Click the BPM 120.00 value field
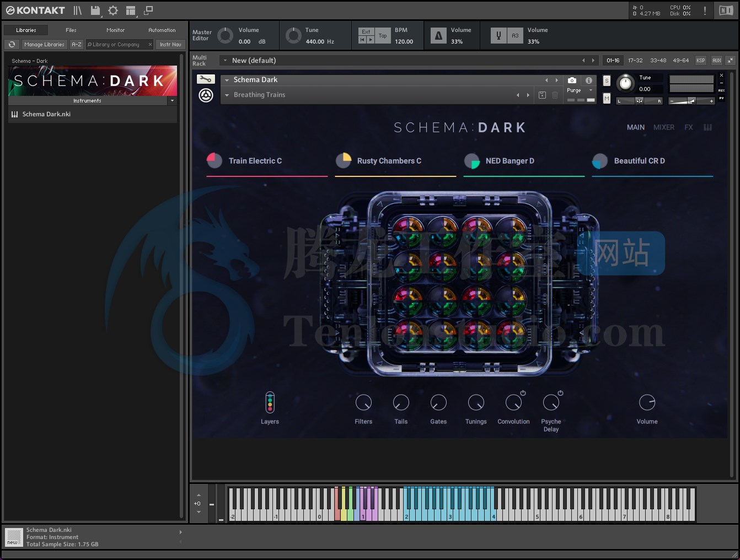Screen dimensions: 740x560 coord(404,41)
